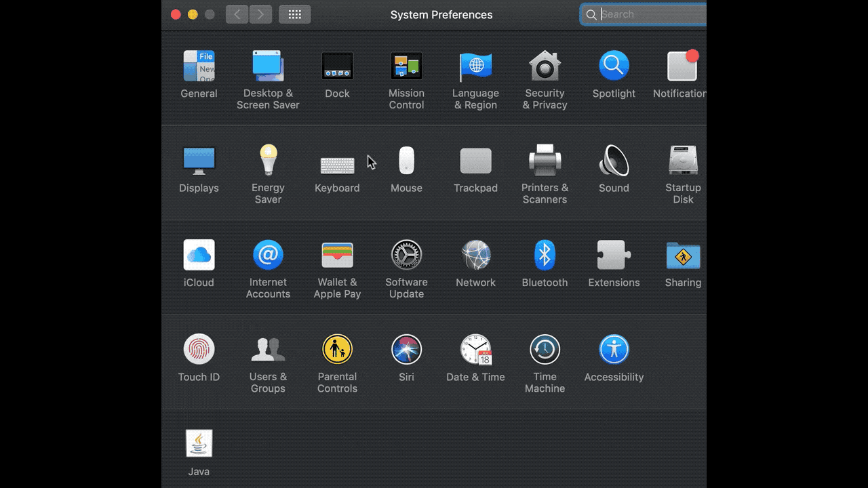The height and width of the screenshot is (488, 868).
Task: Open the Touch ID settings
Action: [199, 349]
